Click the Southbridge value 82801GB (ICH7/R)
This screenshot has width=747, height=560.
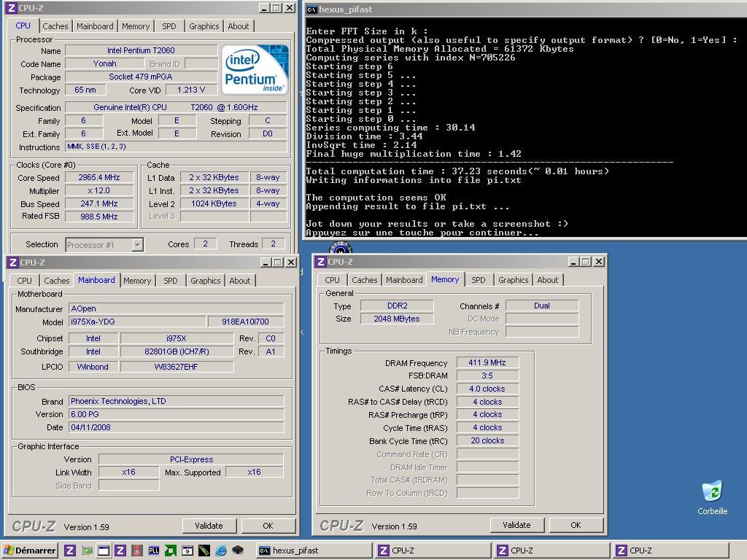pos(177,351)
